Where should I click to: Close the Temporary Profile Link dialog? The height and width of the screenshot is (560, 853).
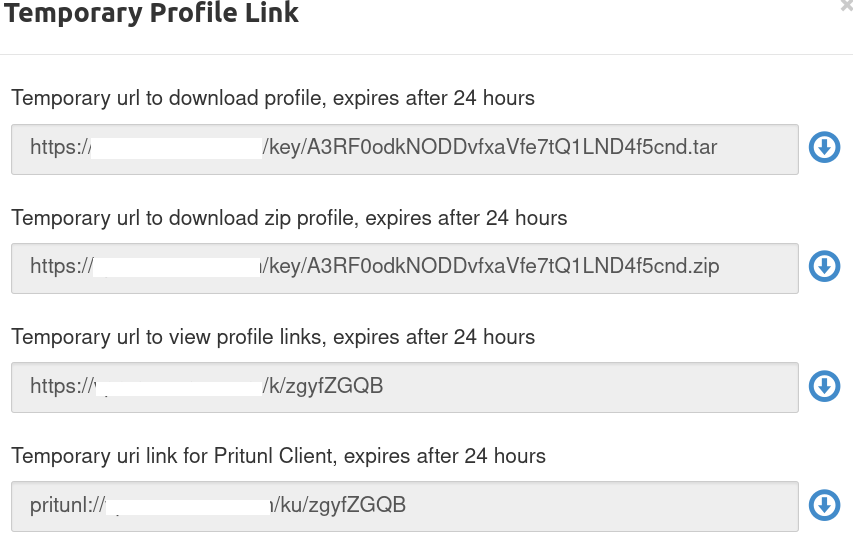846,6
